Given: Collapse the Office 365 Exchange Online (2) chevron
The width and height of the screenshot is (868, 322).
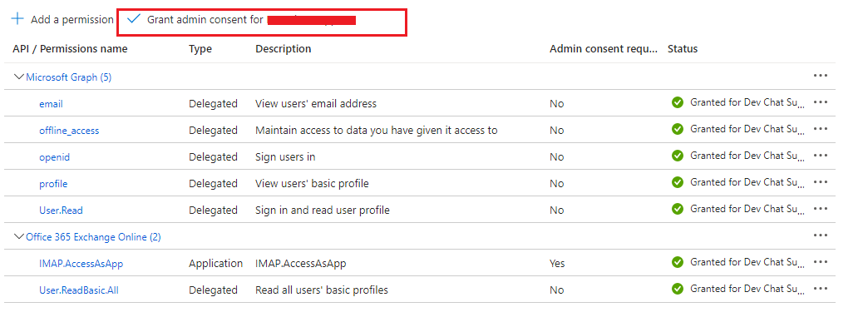Looking at the screenshot, I should coord(19,236).
